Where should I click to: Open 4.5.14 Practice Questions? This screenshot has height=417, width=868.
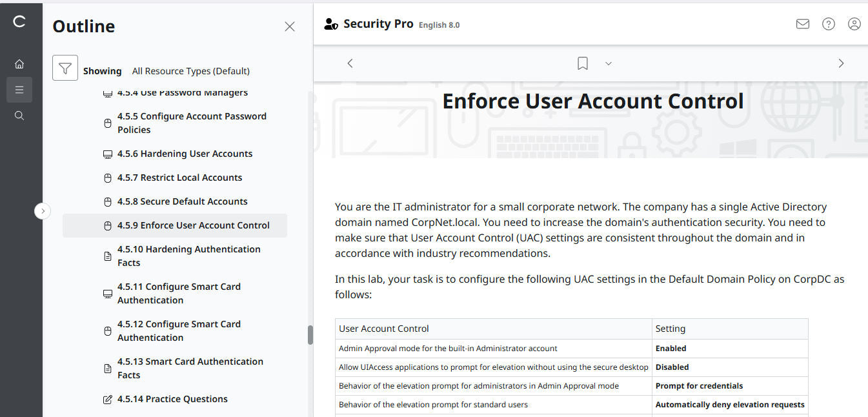click(172, 399)
